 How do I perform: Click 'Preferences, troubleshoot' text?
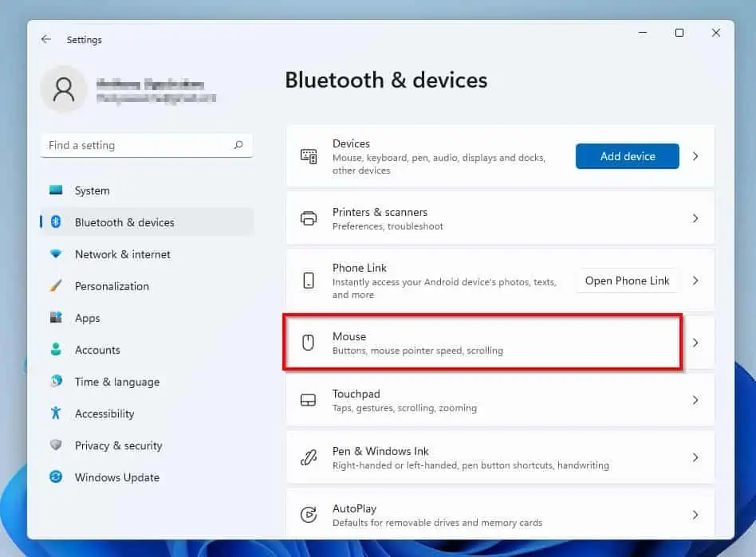(x=388, y=226)
